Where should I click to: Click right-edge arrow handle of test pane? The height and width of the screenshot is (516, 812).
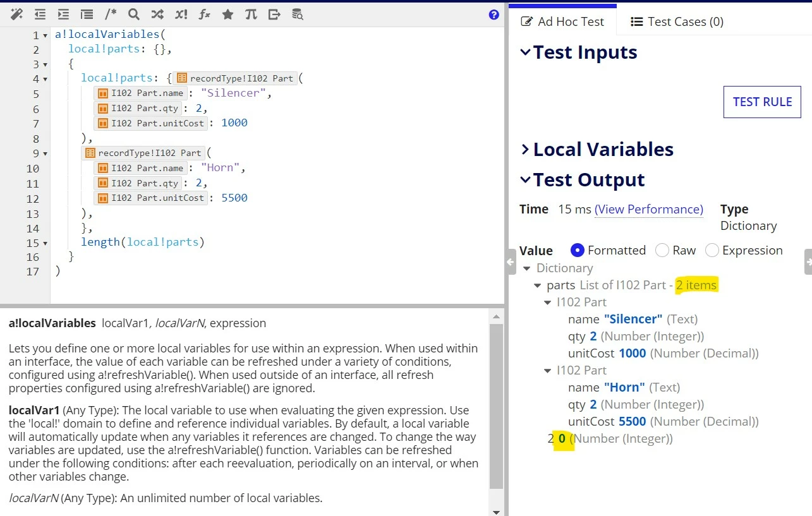tap(808, 261)
